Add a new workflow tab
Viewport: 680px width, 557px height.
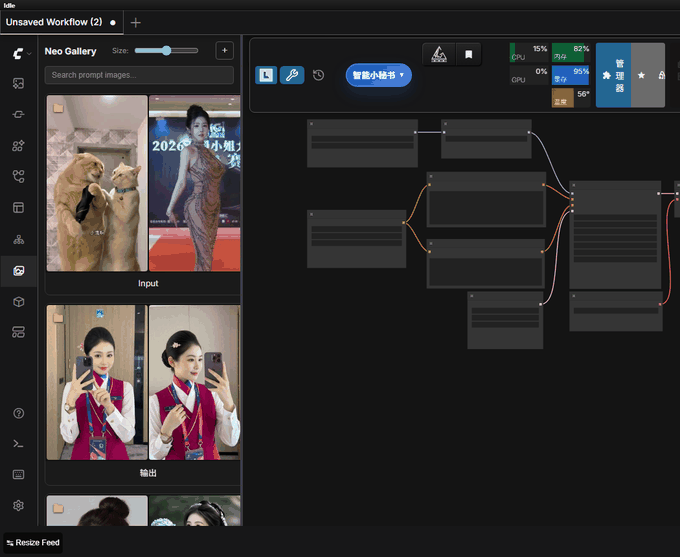[x=135, y=23]
